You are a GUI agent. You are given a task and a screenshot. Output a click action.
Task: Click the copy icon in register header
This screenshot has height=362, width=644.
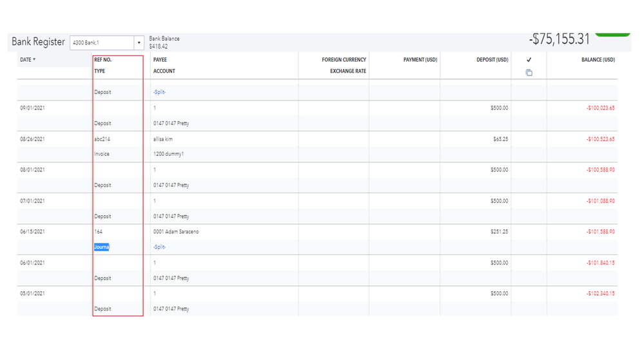[x=529, y=72]
